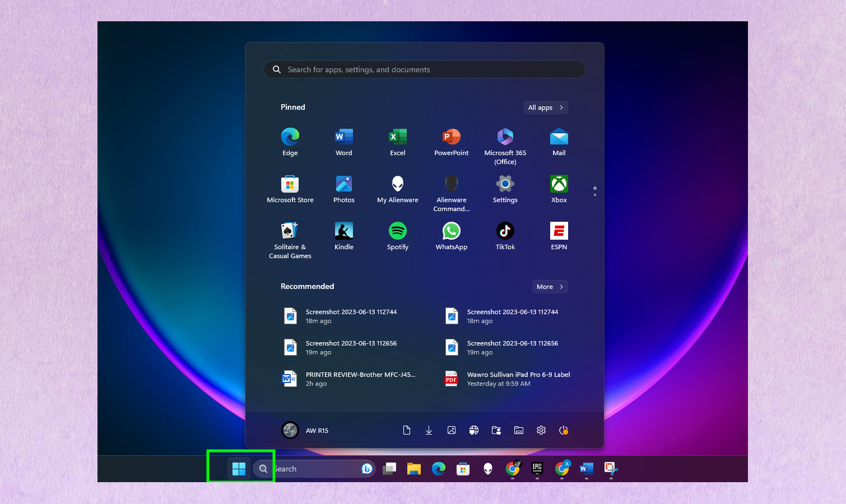Image resolution: width=846 pixels, height=504 pixels.
Task: Open the Network shortcut icon
Action: coord(474,430)
